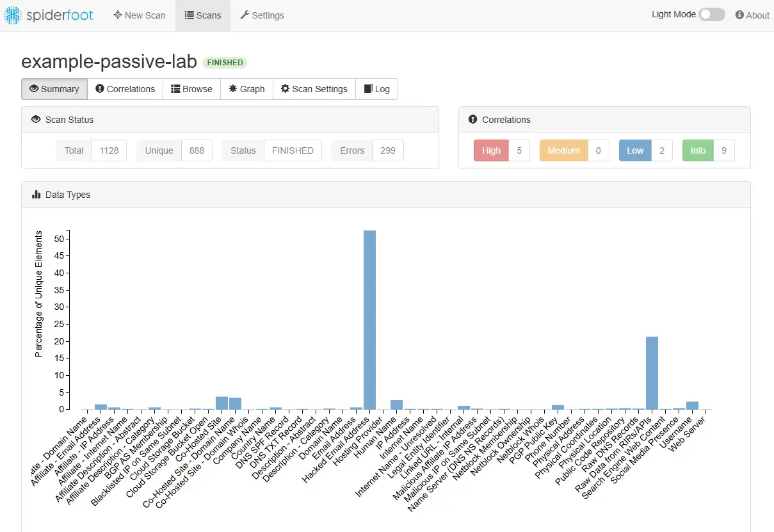Click the SpiderFoot logo
774x532 pixels.
click(x=49, y=15)
